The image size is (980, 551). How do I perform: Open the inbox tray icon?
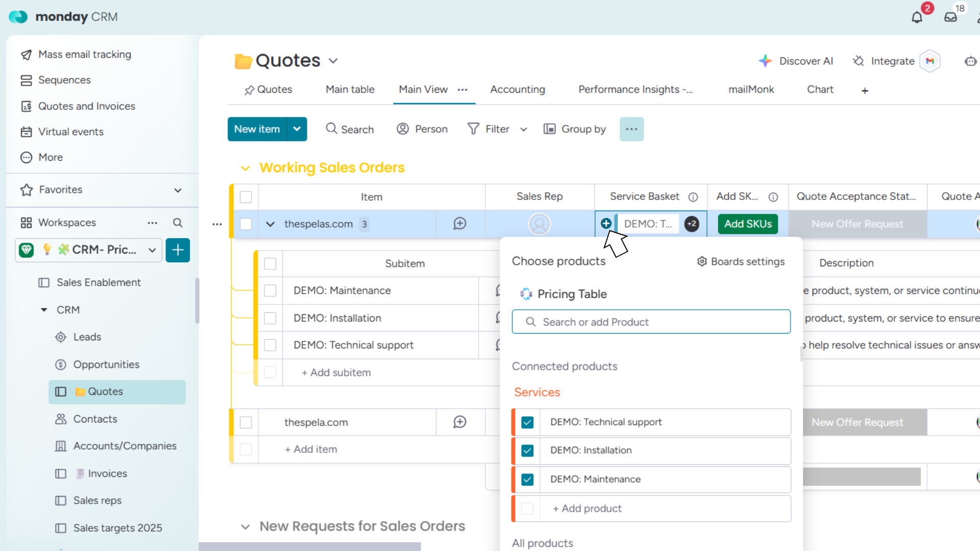click(950, 17)
